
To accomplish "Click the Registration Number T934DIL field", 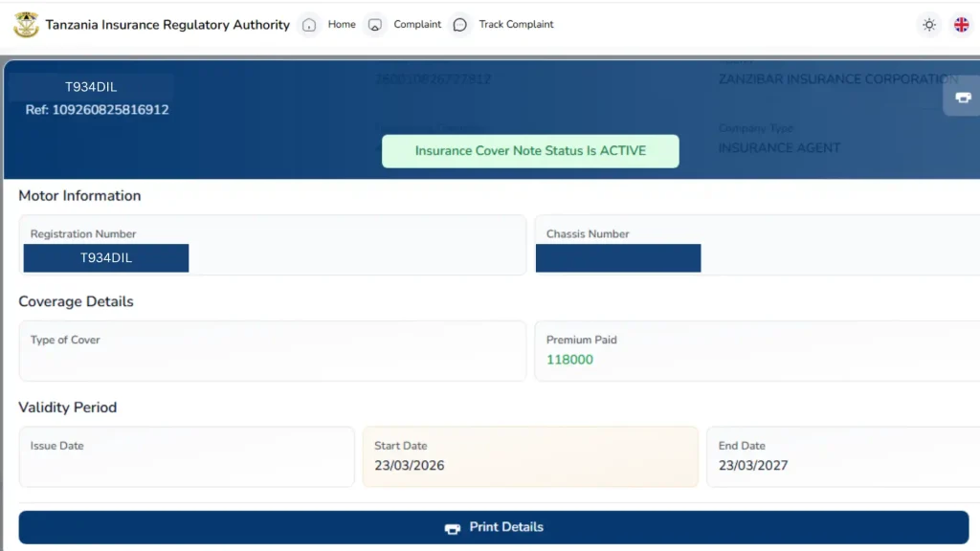I will [x=105, y=258].
